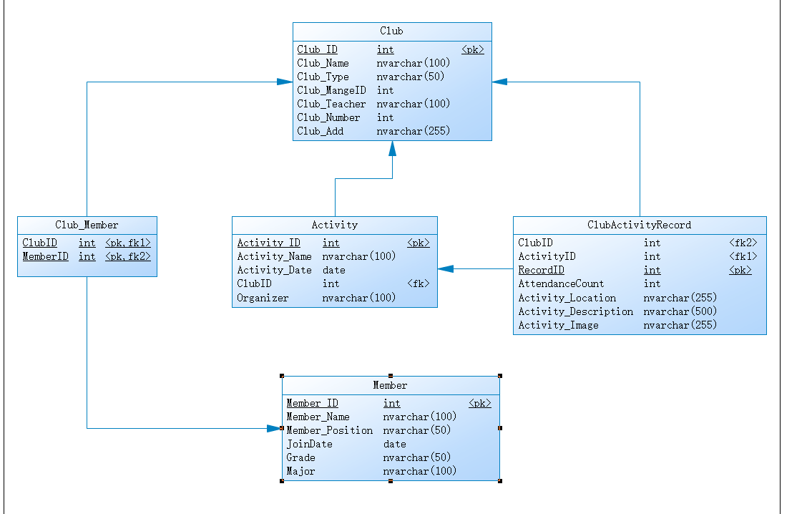Click the Club_ID column in Club table
Image resolution: width=812 pixels, height=514 pixels.
pyautogui.click(x=318, y=49)
